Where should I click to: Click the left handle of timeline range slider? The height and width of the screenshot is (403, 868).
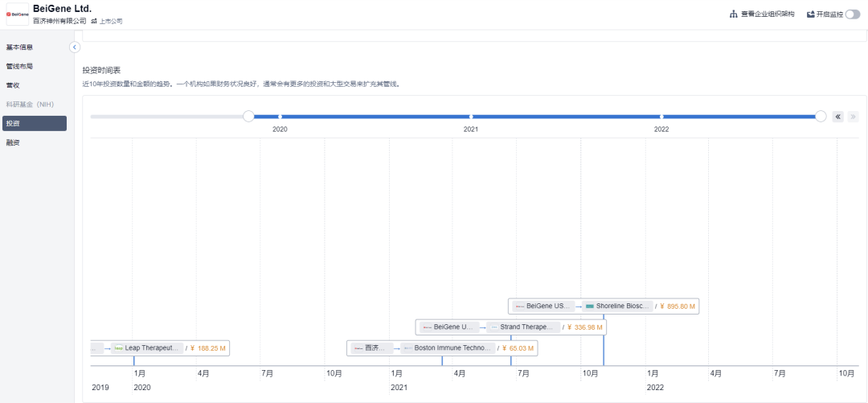point(248,117)
